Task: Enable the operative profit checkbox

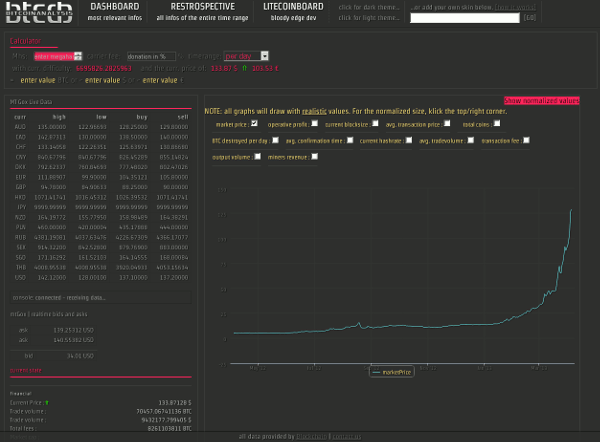Action: (315, 123)
